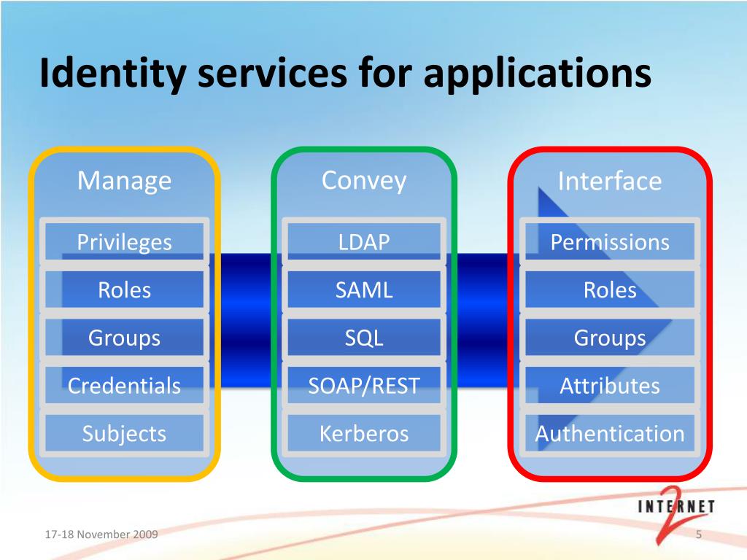The width and height of the screenshot is (747, 560).
Task: Click the 'SAML' box
Action: coord(364,289)
